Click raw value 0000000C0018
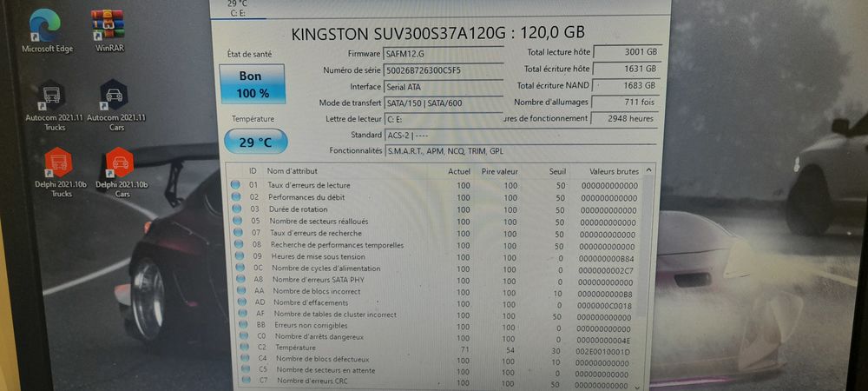Image resolution: width=868 pixels, height=391 pixels. (604, 306)
